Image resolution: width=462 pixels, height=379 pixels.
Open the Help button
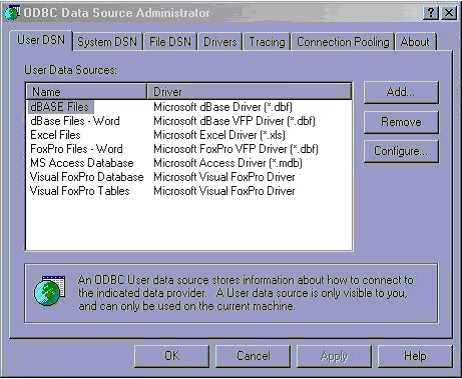(x=415, y=356)
